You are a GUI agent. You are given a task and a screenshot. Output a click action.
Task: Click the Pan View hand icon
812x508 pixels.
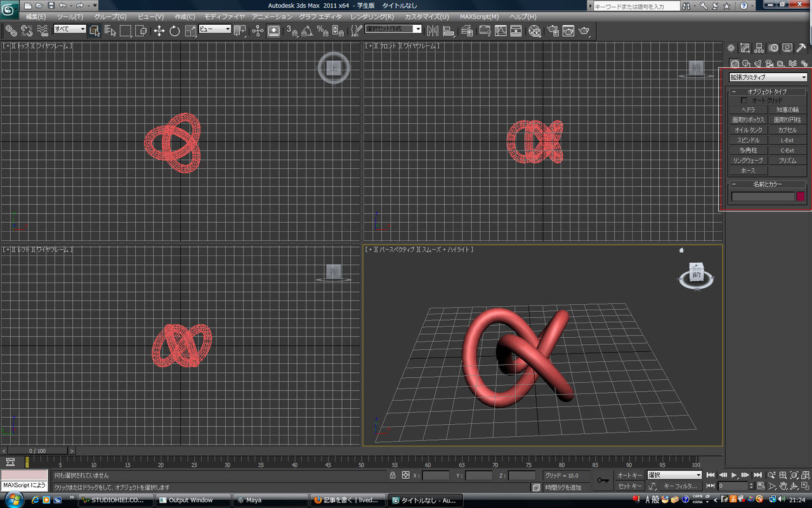[783, 486]
